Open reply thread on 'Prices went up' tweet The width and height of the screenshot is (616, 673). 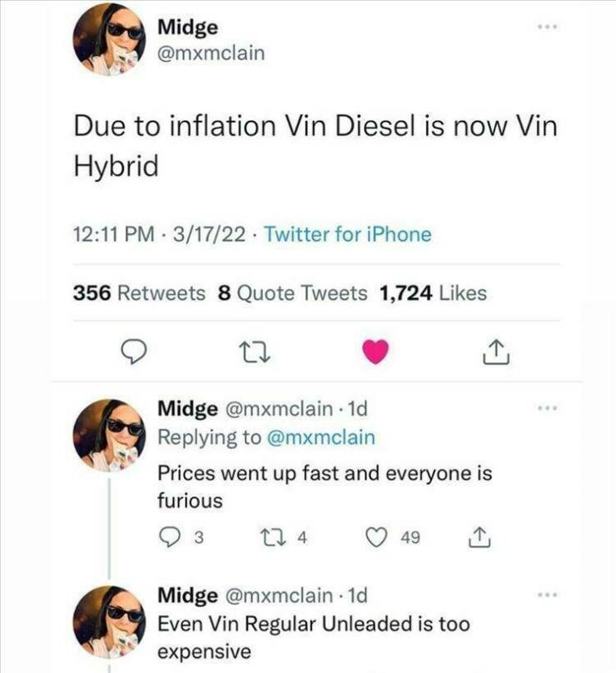click(x=170, y=538)
